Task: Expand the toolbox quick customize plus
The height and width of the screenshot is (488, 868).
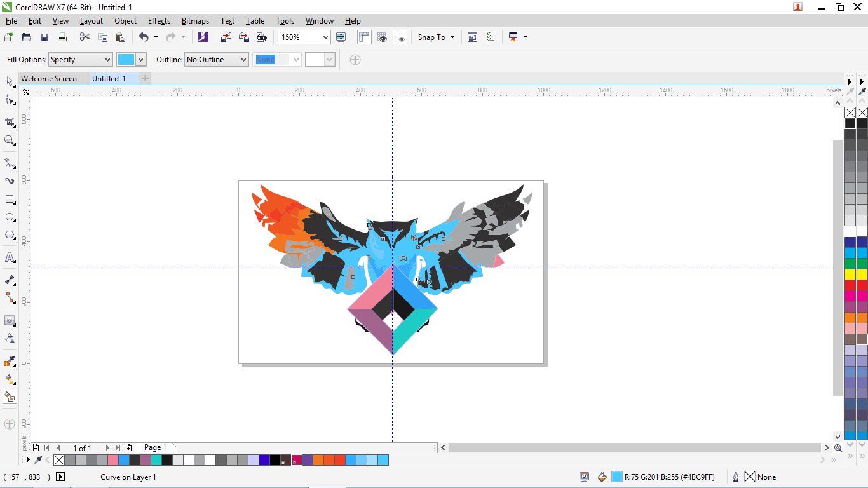Action: click(x=10, y=423)
